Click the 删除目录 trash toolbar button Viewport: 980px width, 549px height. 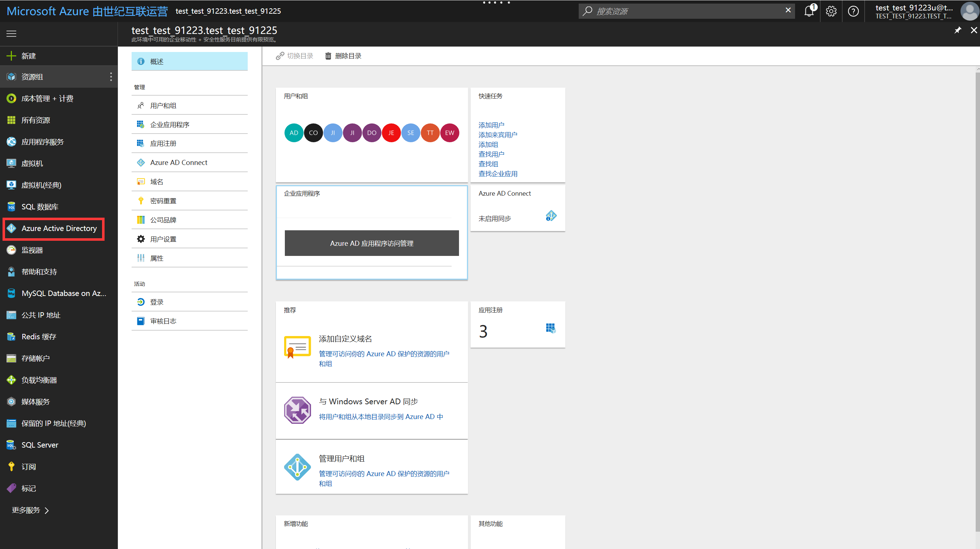[x=343, y=56]
